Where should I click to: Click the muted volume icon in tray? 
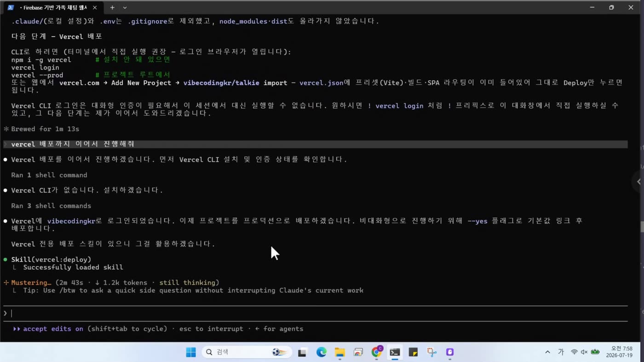(x=584, y=352)
